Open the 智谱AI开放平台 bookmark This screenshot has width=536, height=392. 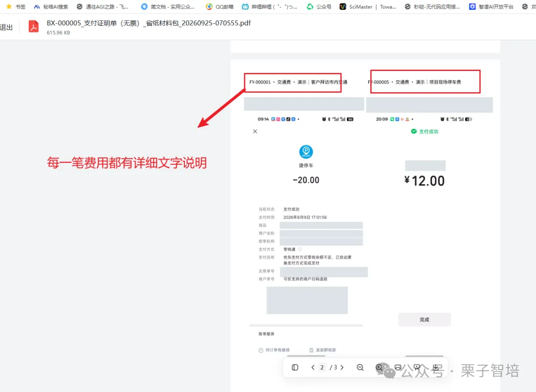[x=491, y=6]
